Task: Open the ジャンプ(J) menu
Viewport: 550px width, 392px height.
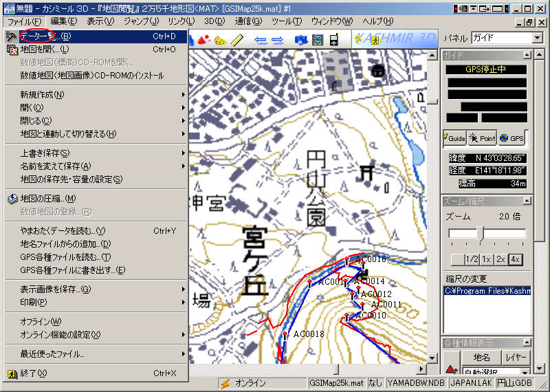Action: click(142, 21)
